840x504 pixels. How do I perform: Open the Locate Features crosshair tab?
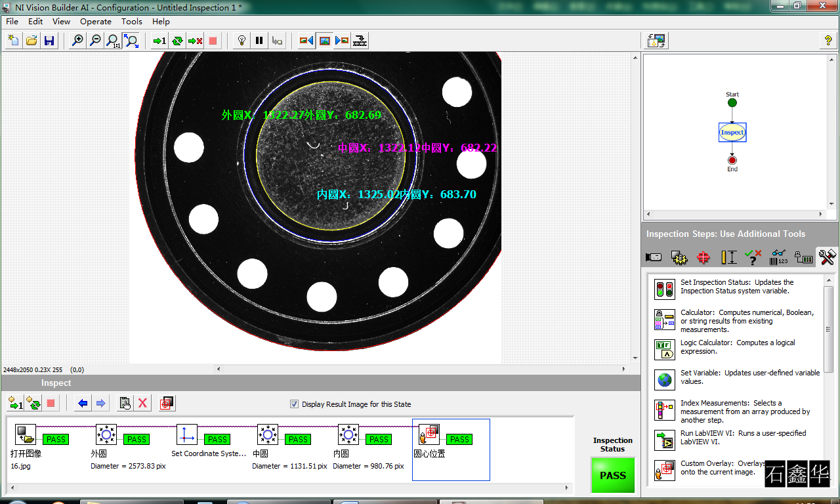[703, 257]
